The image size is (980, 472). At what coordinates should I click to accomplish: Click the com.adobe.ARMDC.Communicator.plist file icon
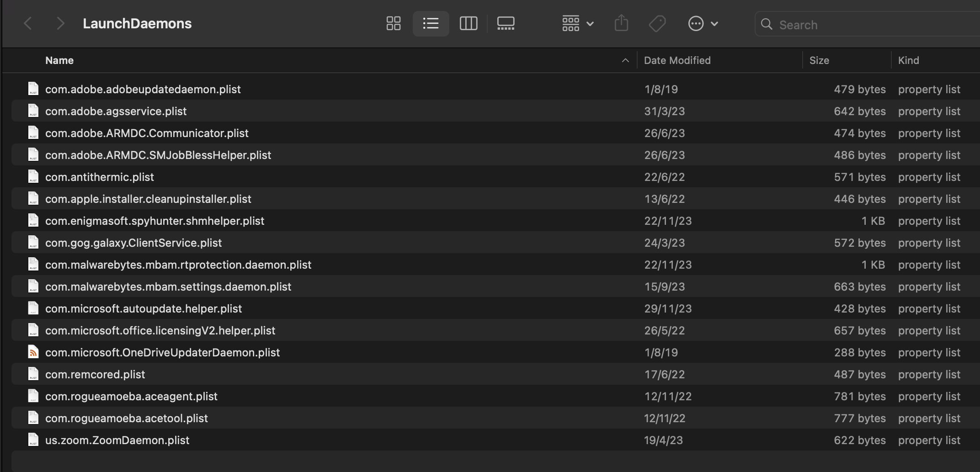33,133
